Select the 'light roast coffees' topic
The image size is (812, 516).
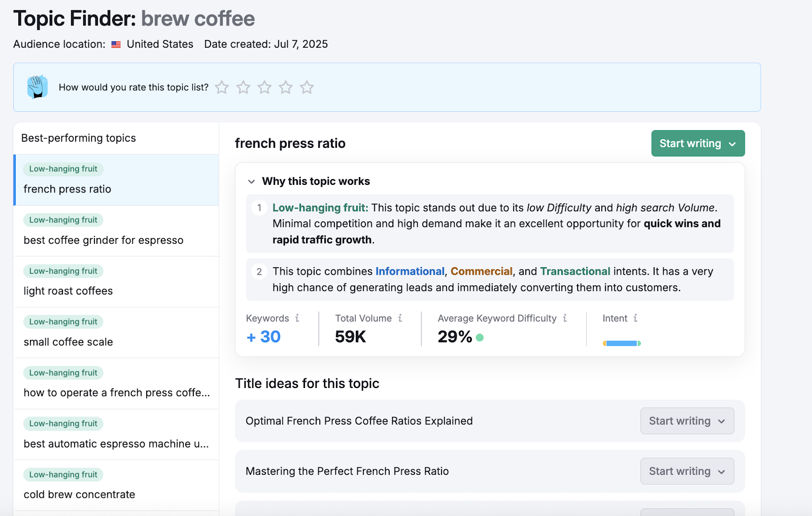coord(68,291)
